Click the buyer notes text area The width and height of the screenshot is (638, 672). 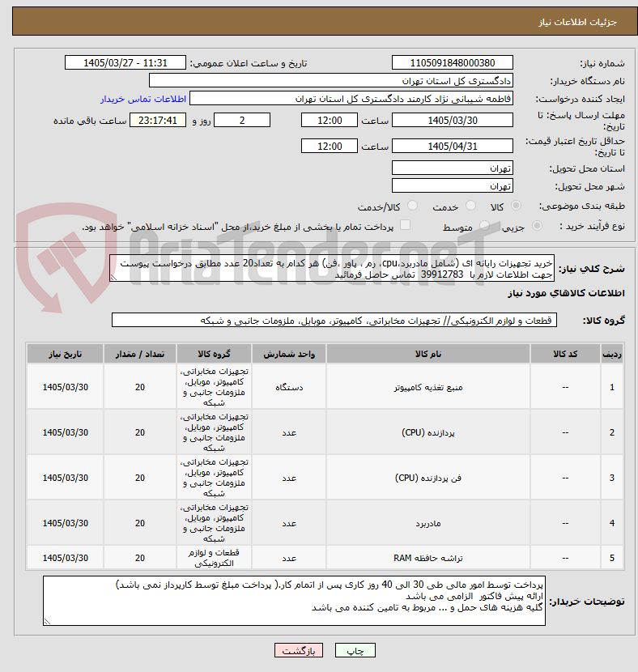click(294, 601)
